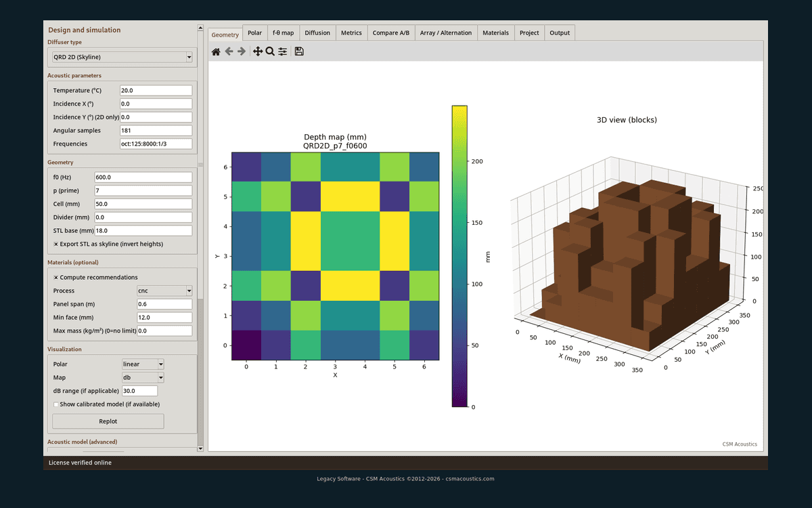812x508 pixels.
Task: Focus the Incidence X field
Action: (156, 104)
